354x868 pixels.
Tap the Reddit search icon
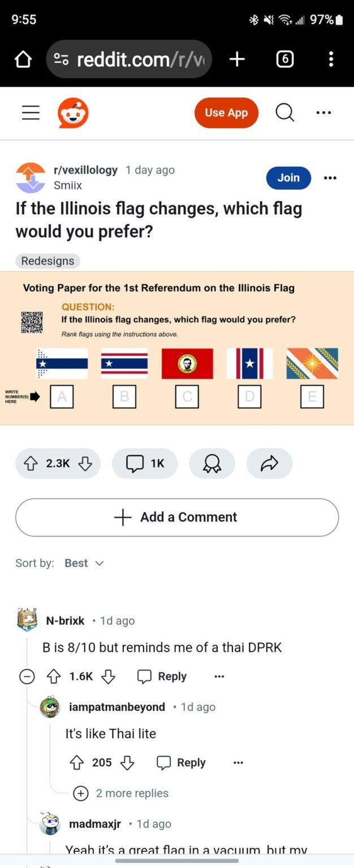coord(285,113)
